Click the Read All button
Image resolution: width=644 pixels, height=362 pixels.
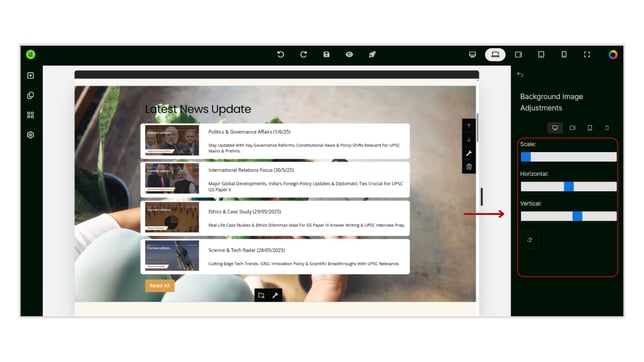pyautogui.click(x=160, y=286)
